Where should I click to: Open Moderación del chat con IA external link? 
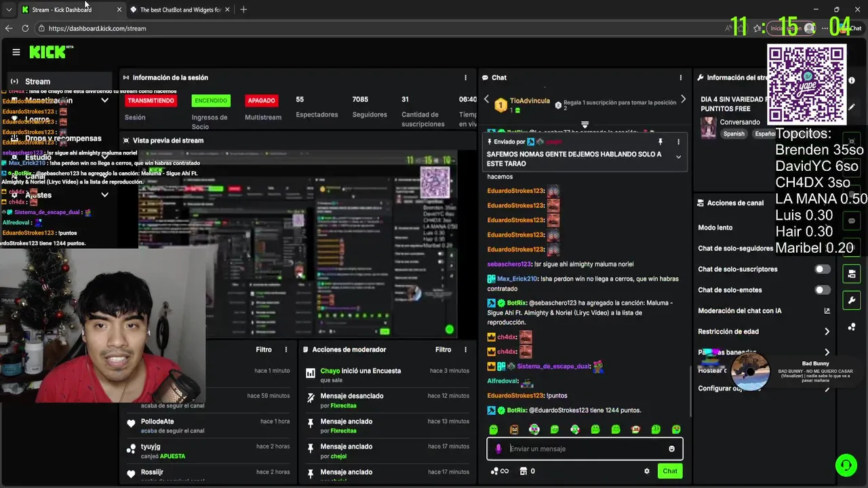tap(827, 311)
